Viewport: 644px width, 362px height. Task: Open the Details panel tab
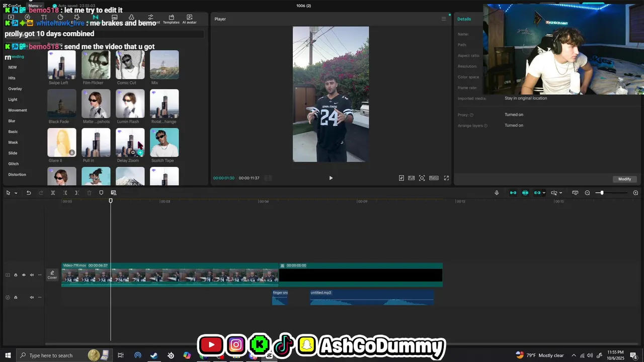pyautogui.click(x=464, y=19)
